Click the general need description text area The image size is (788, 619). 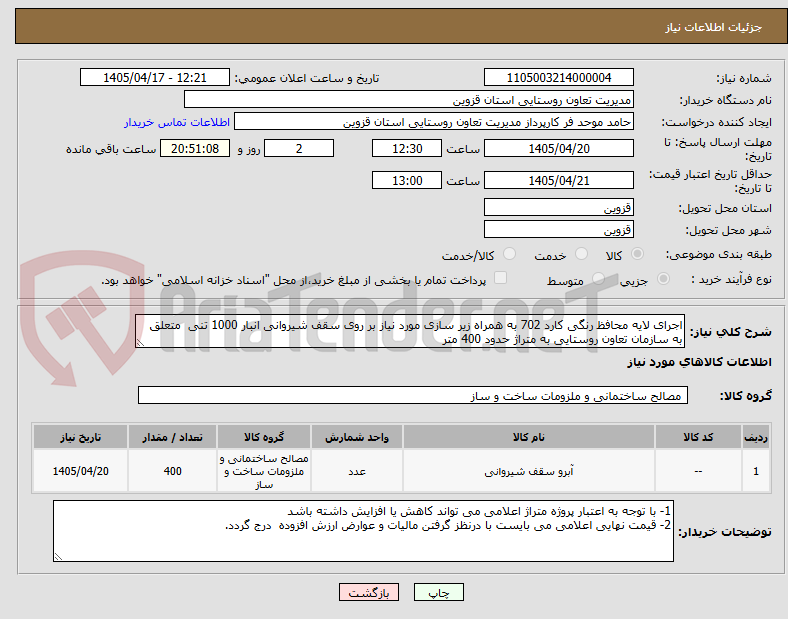click(410, 332)
